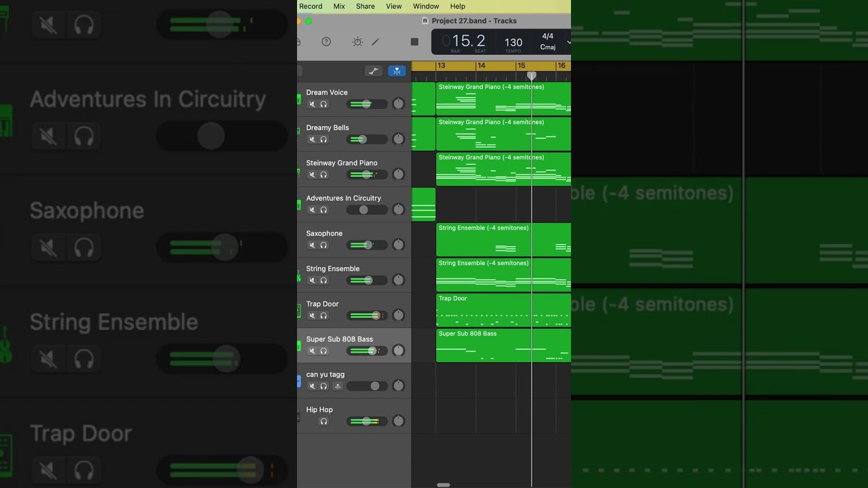The image size is (868, 488).
Task: Open the Window menu
Action: [426, 6]
